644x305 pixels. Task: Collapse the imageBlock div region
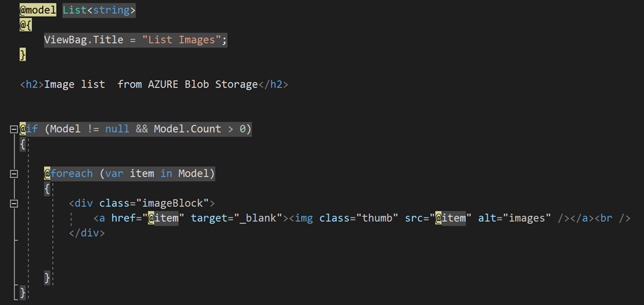pyautogui.click(x=14, y=204)
